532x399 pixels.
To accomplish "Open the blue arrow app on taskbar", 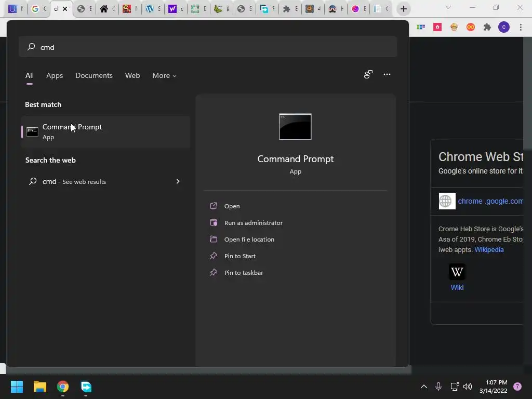I will 86,387.
